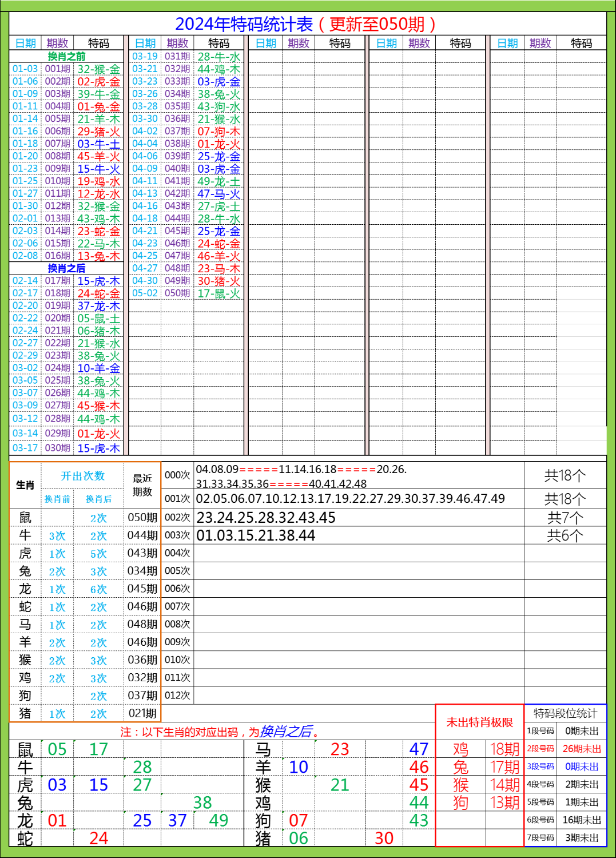
Task: Select the 龙 zodiac row showing 6次
Action: [97, 589]
